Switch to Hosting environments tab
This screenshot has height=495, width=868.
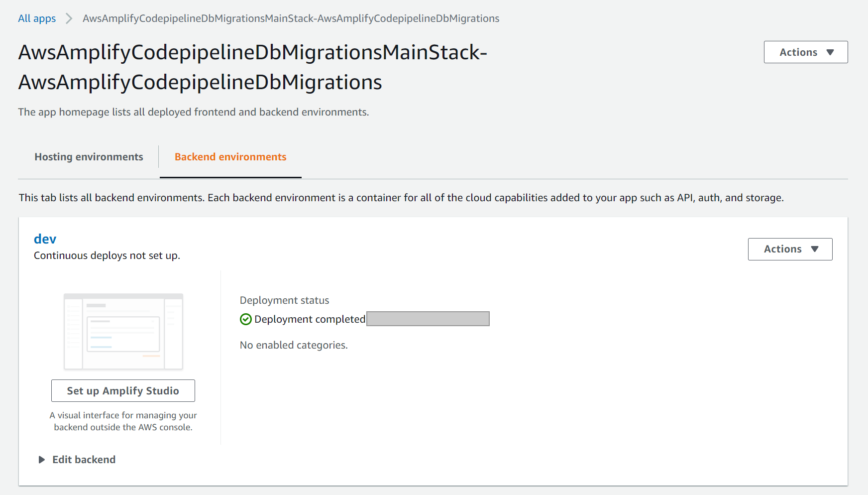click(89, 157)
